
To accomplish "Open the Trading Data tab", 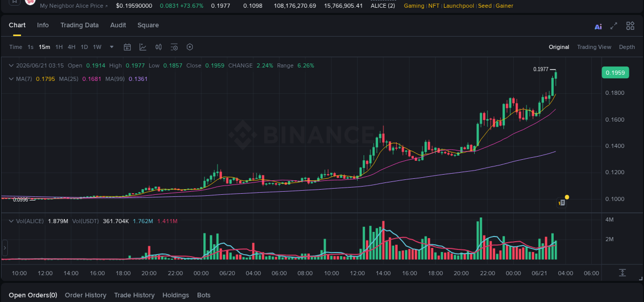I will coord(79,25).
